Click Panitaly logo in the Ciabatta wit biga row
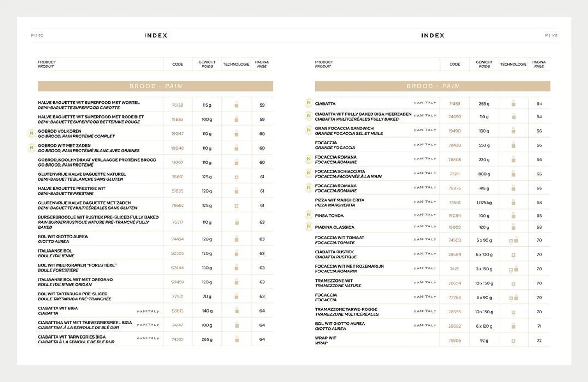The width and height of the screenshot is (588, 382). pyautogui.click(x=148, y=311)
